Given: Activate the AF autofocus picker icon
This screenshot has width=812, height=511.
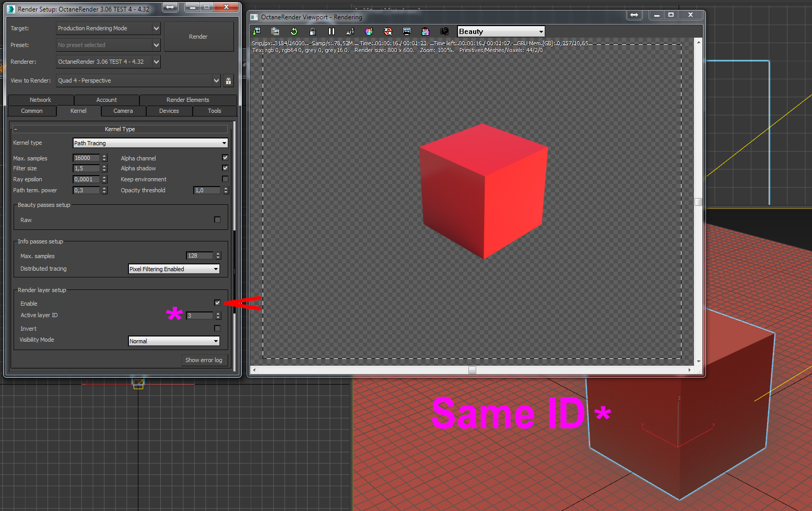Looking at the screenshot, I should click(350, 31).
